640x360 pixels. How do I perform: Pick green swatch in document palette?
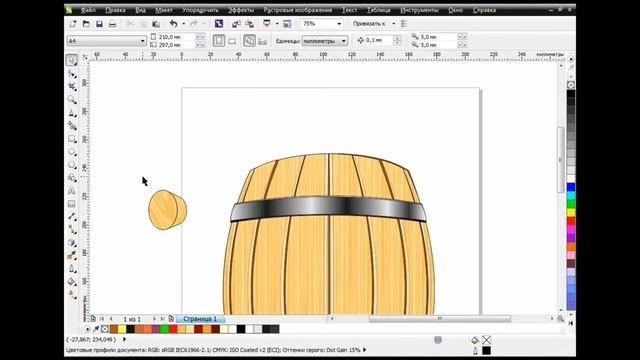(x=164, y=329)
